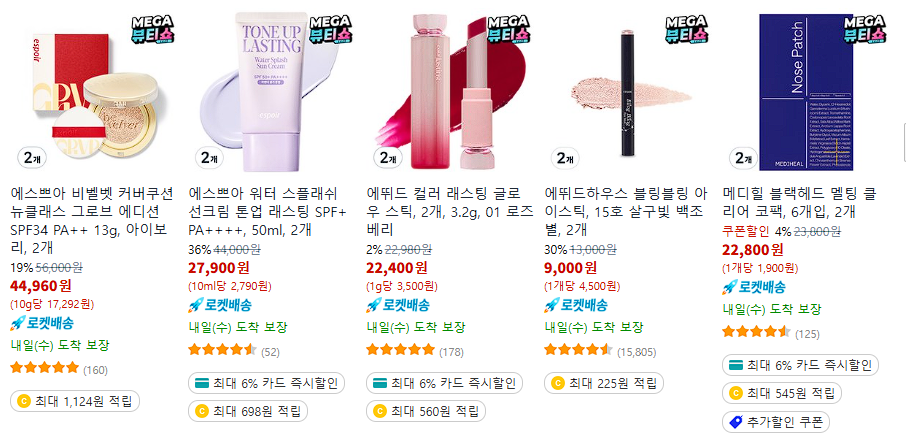Click the 로켓배송 rocket icon under 27,900원
The image size is (906, 448).
pyautogui.click(x=195, y=305)
